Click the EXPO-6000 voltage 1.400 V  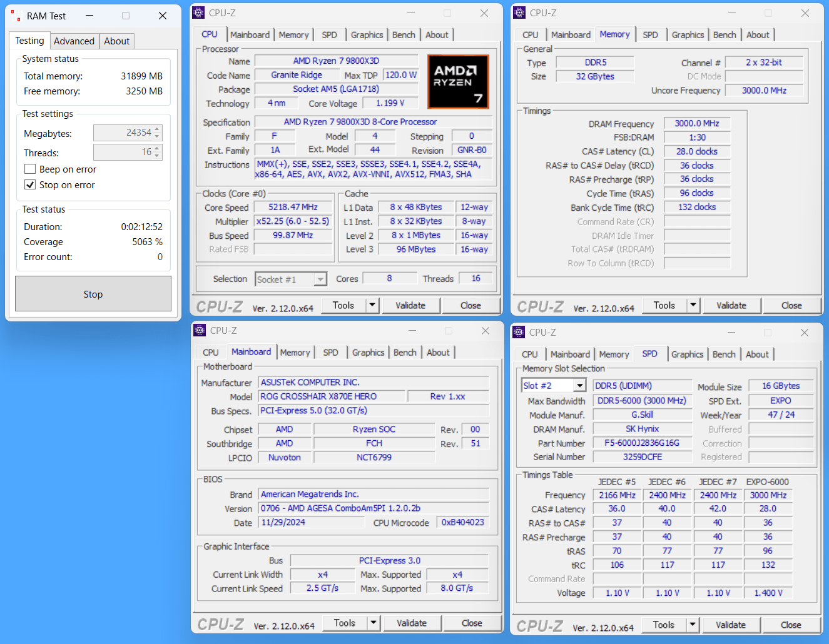coord(768,593)
